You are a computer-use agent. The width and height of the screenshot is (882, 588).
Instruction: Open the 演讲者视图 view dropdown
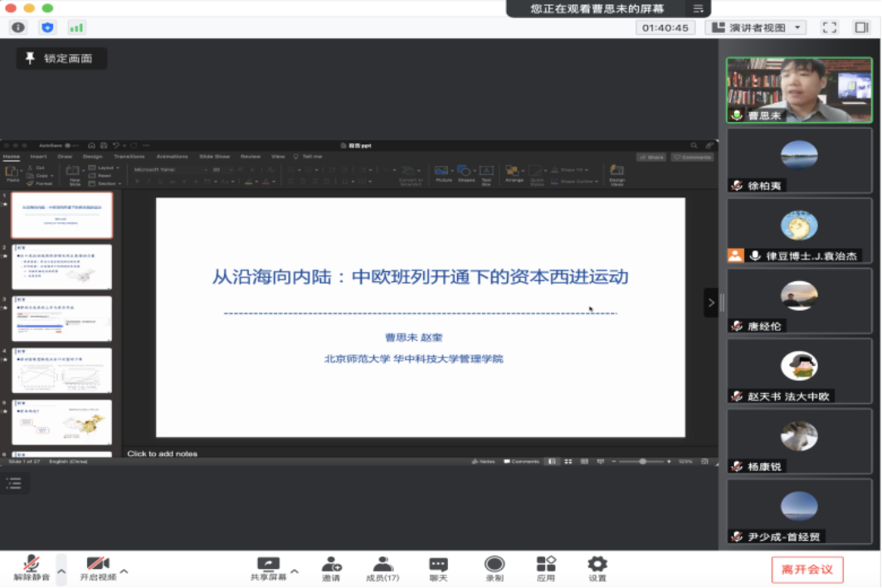755,27
